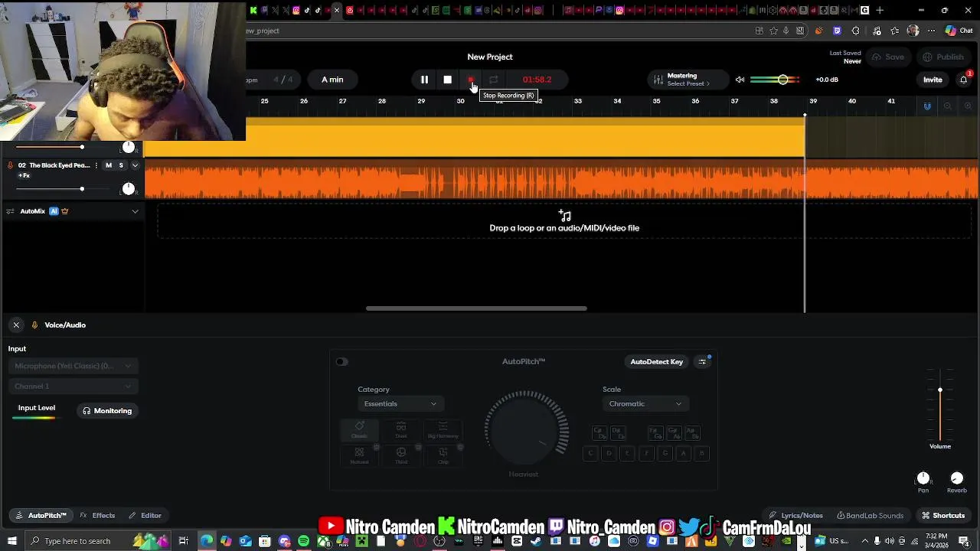Stop playback with the square stop button
The height and width of the screenshot is (551, 980).
pos(447,80)
